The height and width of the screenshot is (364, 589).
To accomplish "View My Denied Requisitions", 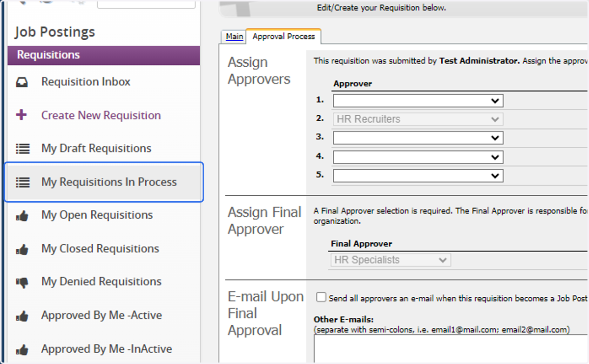I will tap(102, 282).
